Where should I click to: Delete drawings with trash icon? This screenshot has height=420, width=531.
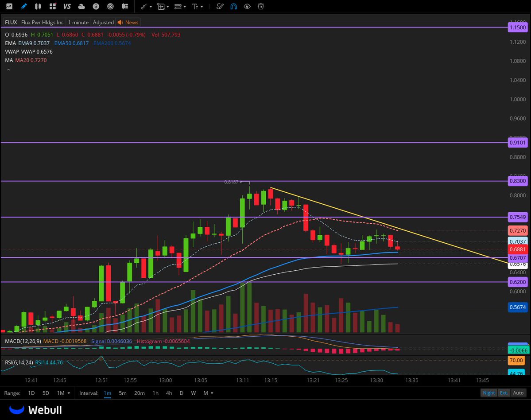point(261,7)
